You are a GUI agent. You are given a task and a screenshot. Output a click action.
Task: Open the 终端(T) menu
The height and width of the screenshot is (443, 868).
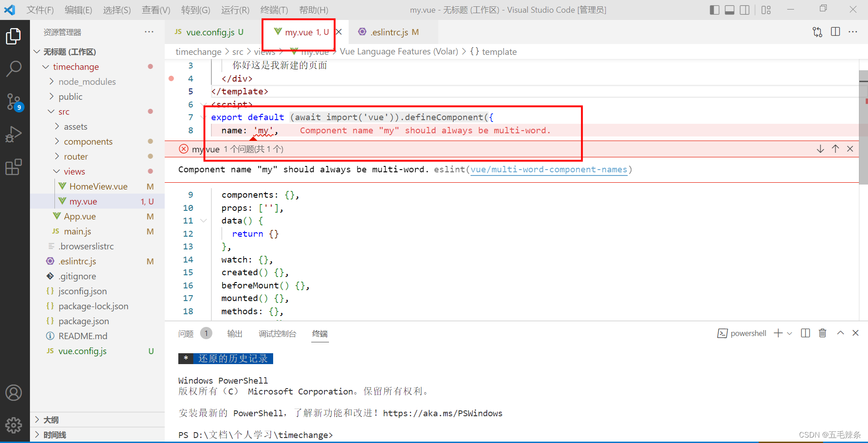pos(274,10)
